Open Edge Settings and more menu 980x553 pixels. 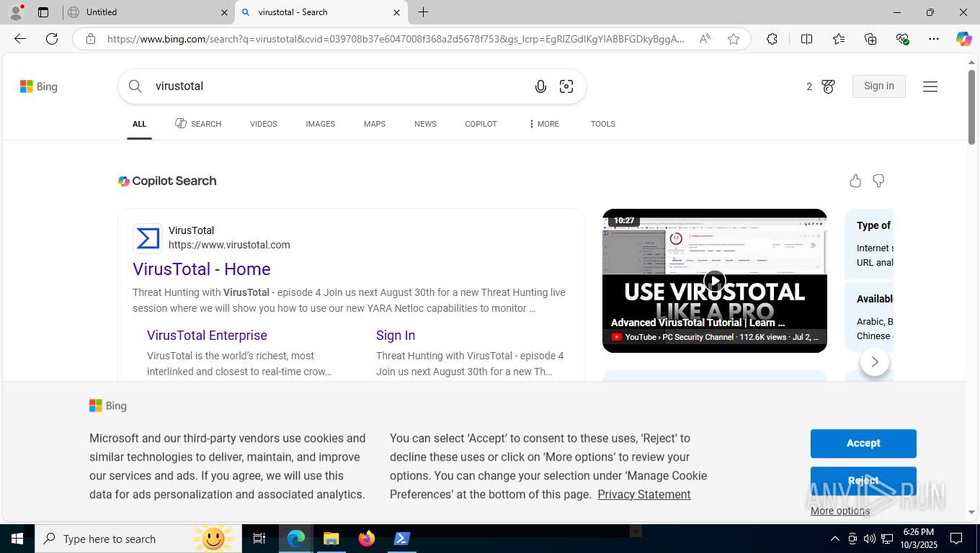coord(934,39)
